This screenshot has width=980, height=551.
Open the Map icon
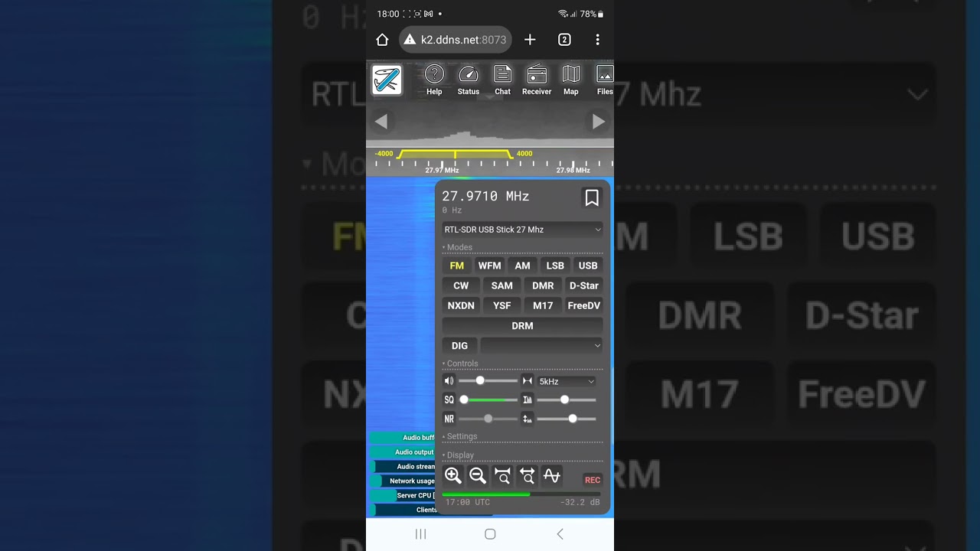[x=571, y=80]
